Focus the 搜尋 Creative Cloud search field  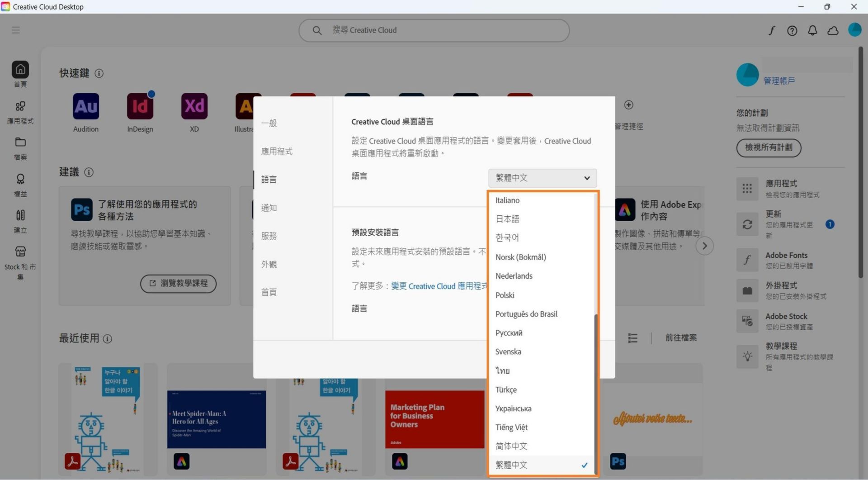434,30
